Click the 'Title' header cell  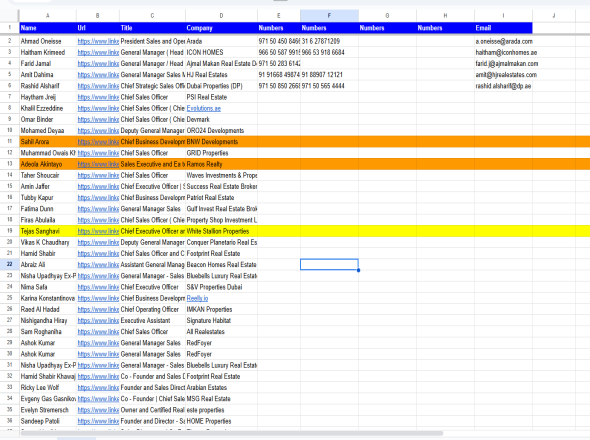152,28
